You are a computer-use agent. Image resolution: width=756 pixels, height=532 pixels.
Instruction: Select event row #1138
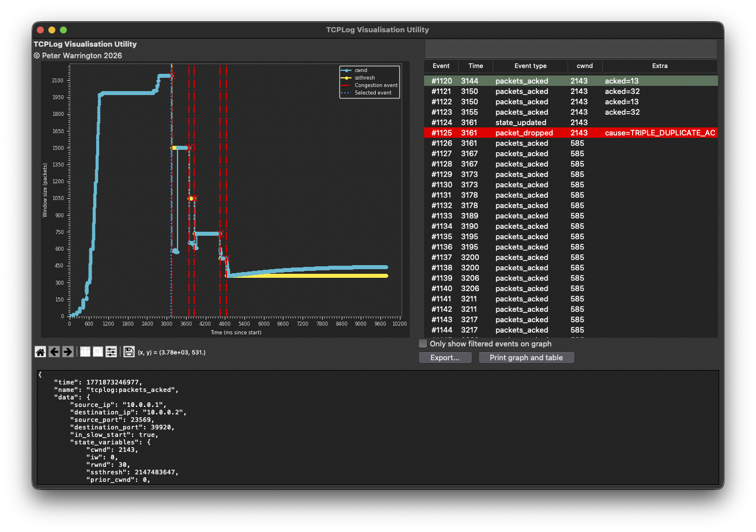(x=571, y=268)
